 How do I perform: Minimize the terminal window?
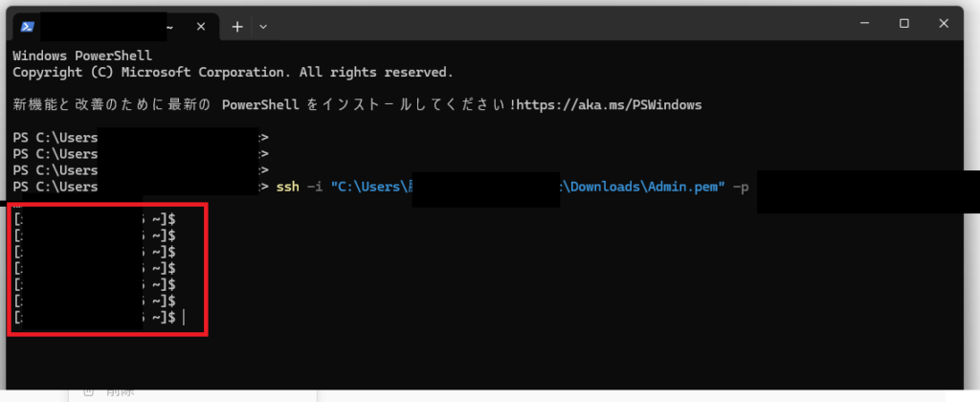coord(864,23)
